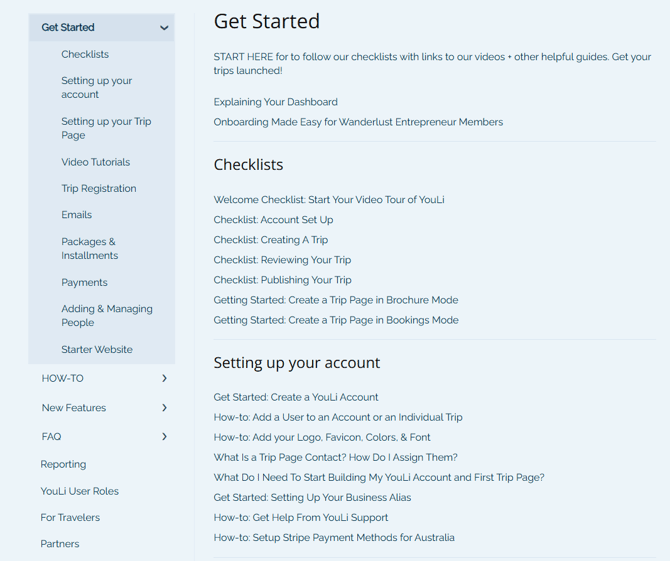This screenshot has width=670, height=561.
Task: Open How-to: Get Help From YouLi Support
Action: 301,517
